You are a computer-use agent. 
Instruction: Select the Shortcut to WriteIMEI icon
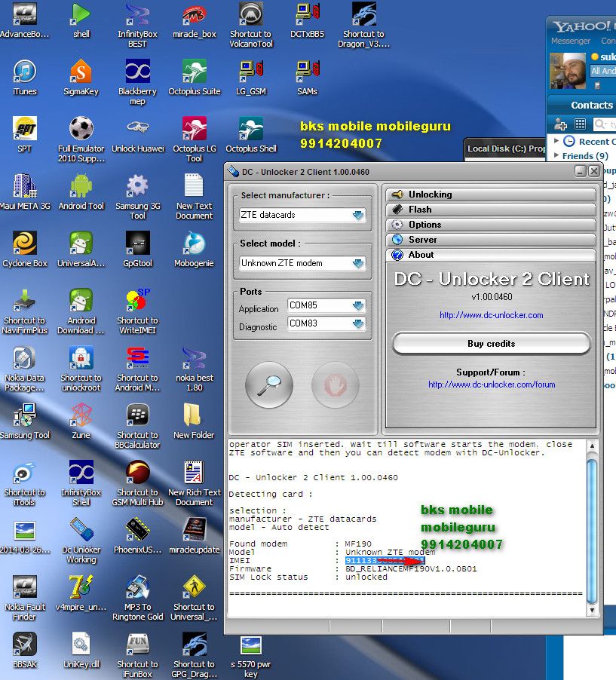137,311
